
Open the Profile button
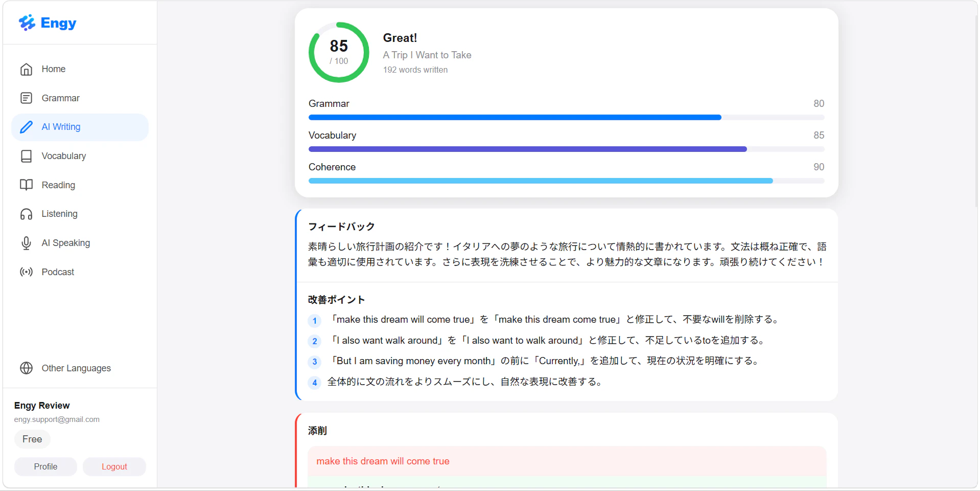tap(45, 466)
